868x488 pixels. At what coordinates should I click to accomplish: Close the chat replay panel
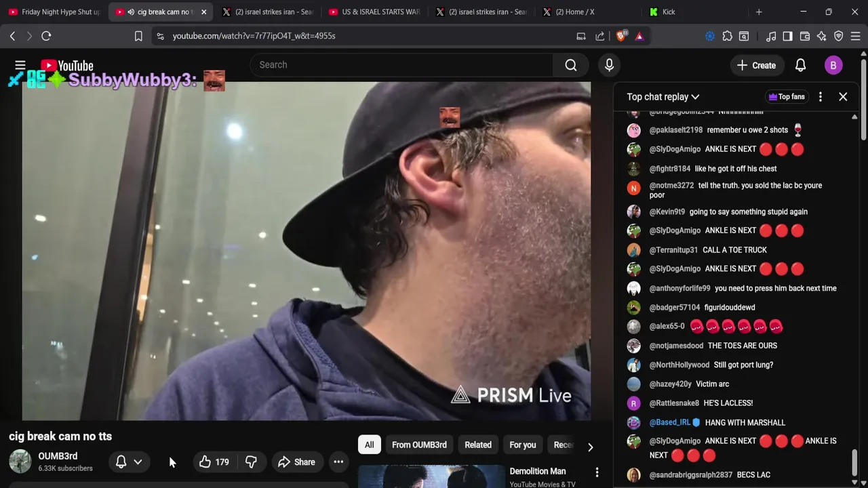[843, 97]
